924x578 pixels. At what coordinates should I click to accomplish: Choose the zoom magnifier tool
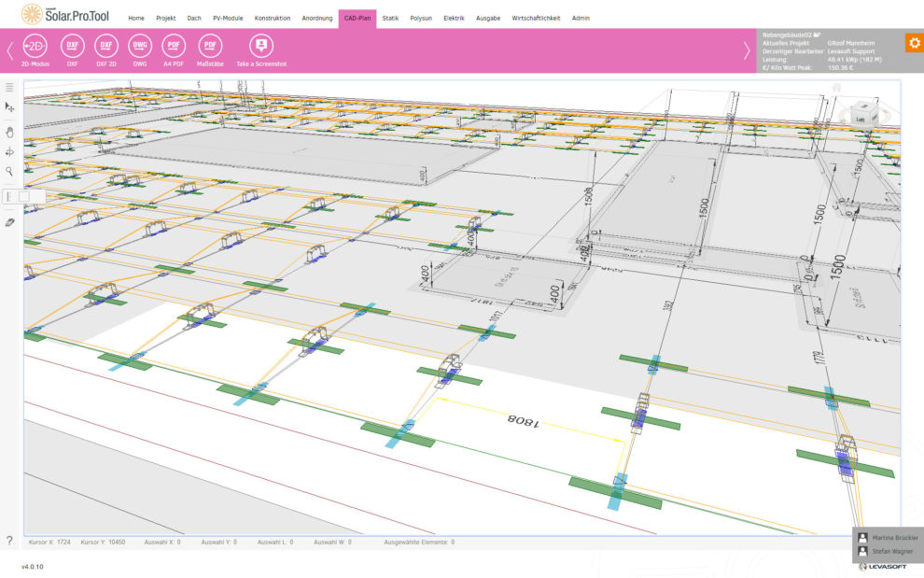10,172
